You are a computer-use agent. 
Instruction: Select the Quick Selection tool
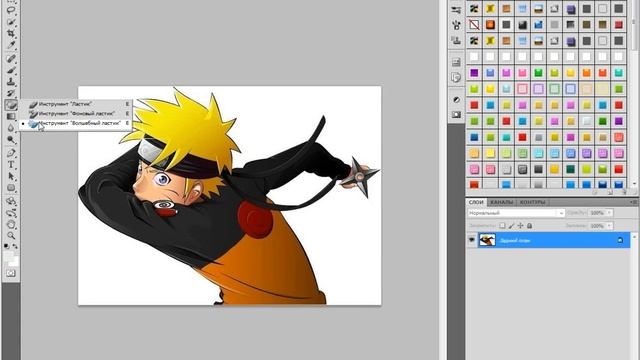(11, 22)
